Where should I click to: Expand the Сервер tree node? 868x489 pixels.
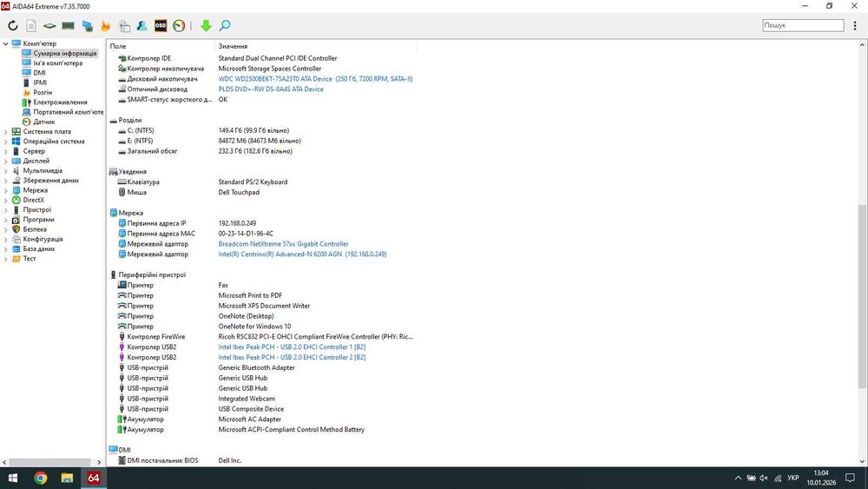pos(5,151)
